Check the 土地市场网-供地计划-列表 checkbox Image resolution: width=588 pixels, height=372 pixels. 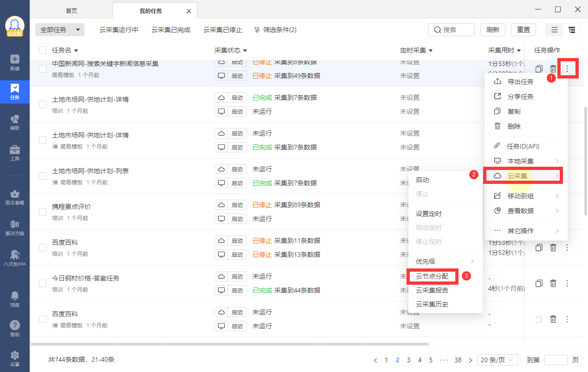(x=43, y=176)
